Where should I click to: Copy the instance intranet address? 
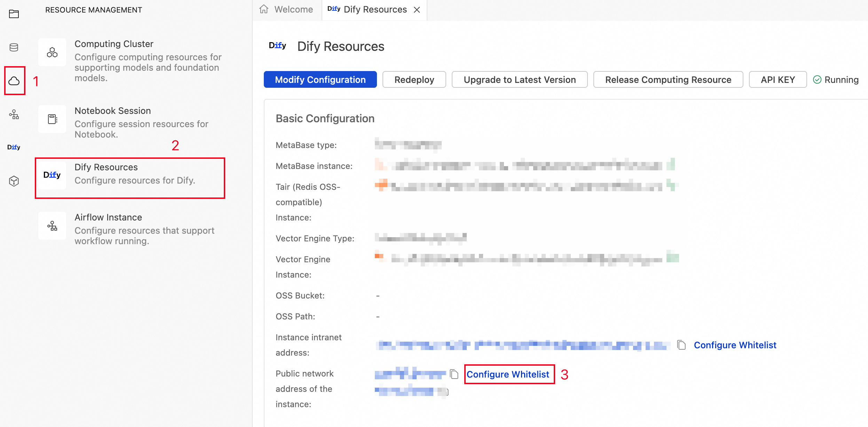coord(681,345)
